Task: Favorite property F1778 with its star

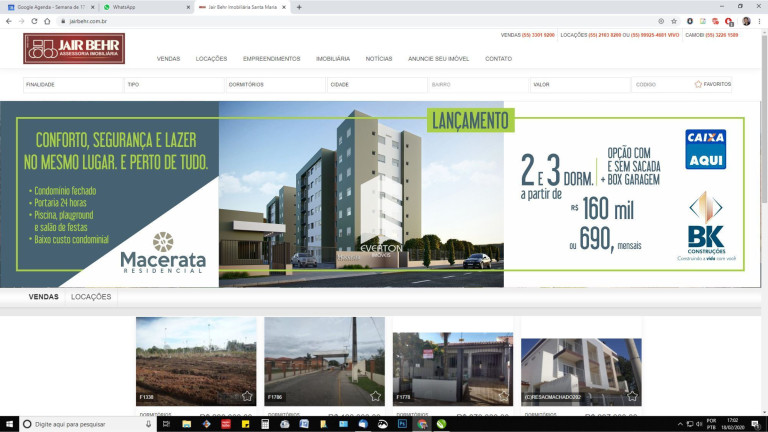Action: click(x=504, y=396)
